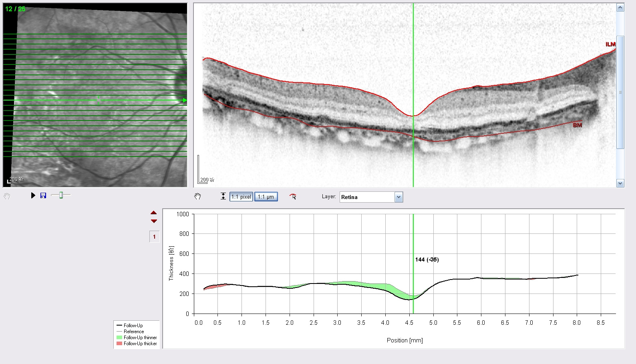Select the pan hand tool under OCT scan
Image resolution: width=636 pixels, height=364 pixels.
click(x=197, y=196)
